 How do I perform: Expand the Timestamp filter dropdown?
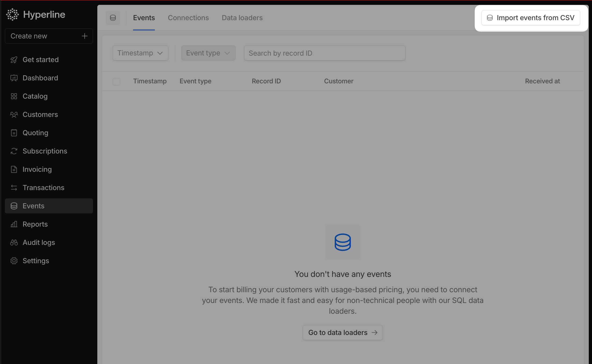pyautogui.click(x=140, y=53)
